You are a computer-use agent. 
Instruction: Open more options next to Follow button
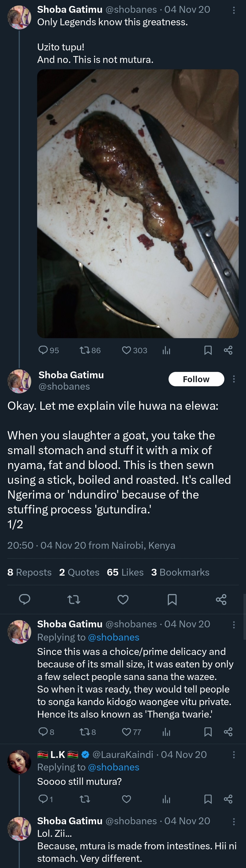[234, 379]
